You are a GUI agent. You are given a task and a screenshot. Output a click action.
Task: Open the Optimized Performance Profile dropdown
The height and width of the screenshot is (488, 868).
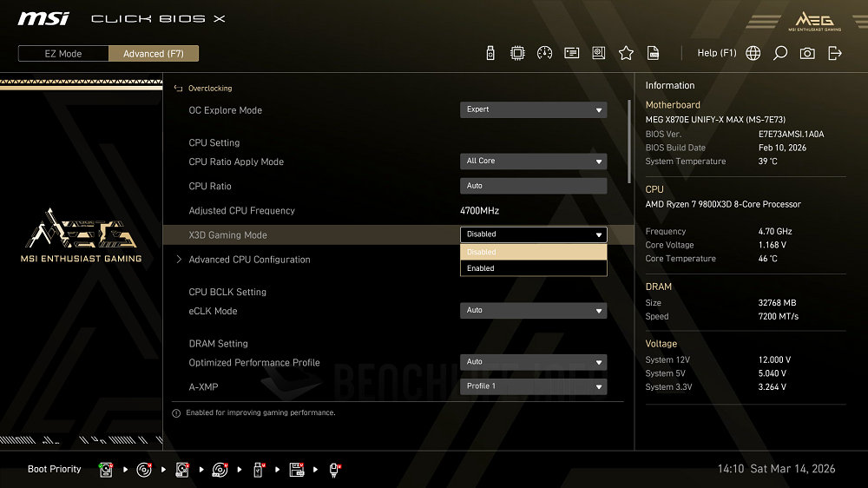[x=534, y=362]
